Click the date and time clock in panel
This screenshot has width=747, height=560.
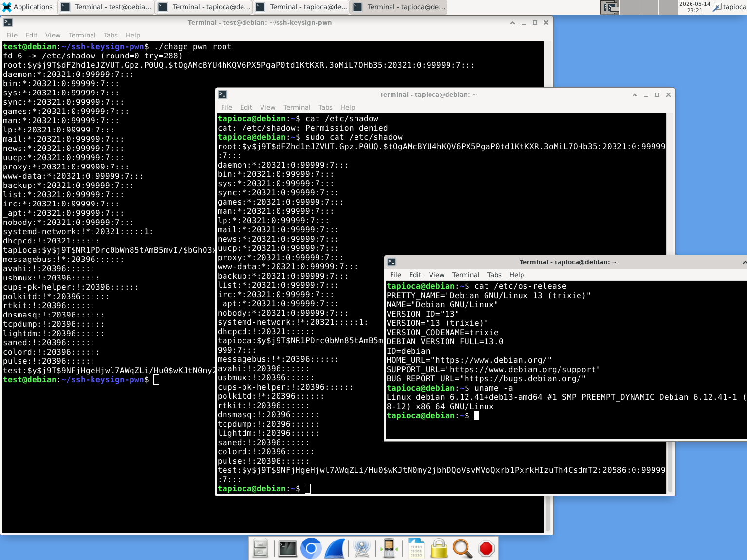(694, 7)
